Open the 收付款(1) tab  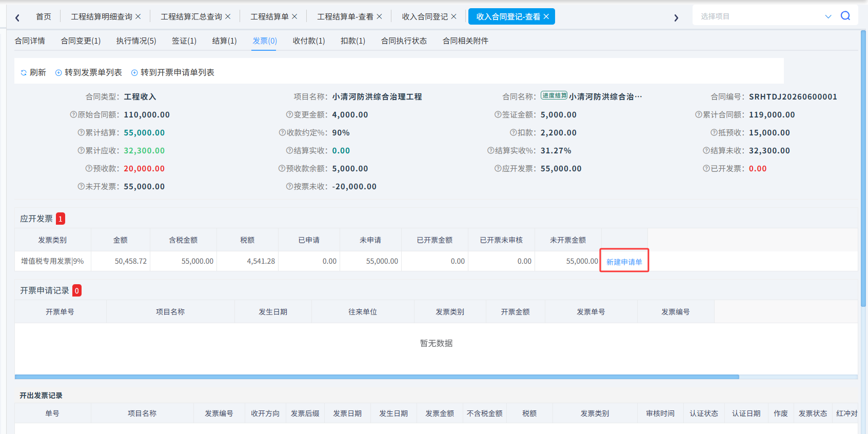[x=309, y=41]
